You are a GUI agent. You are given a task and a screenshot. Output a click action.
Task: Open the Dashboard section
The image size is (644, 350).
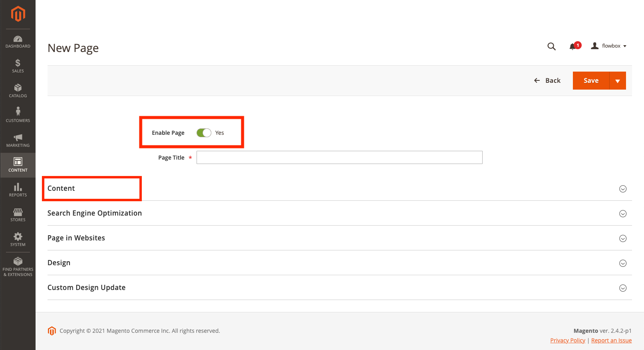(18, 42)
